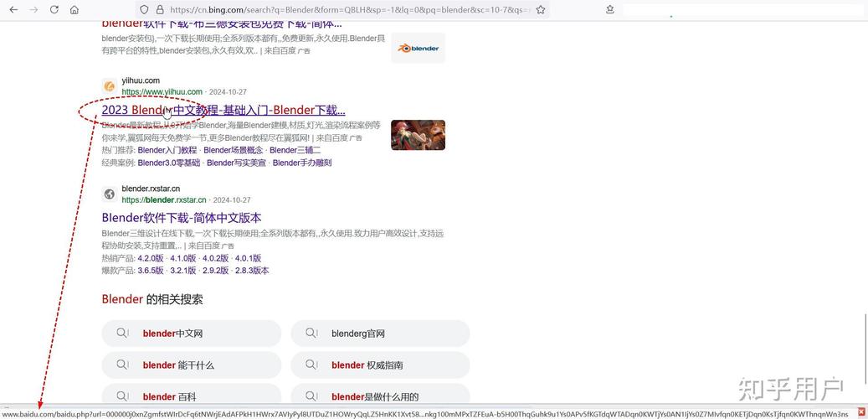This screenshot has height=419, width=868.
Task: Open the Blender三辅二 sublink
Action: coord(295,150)
